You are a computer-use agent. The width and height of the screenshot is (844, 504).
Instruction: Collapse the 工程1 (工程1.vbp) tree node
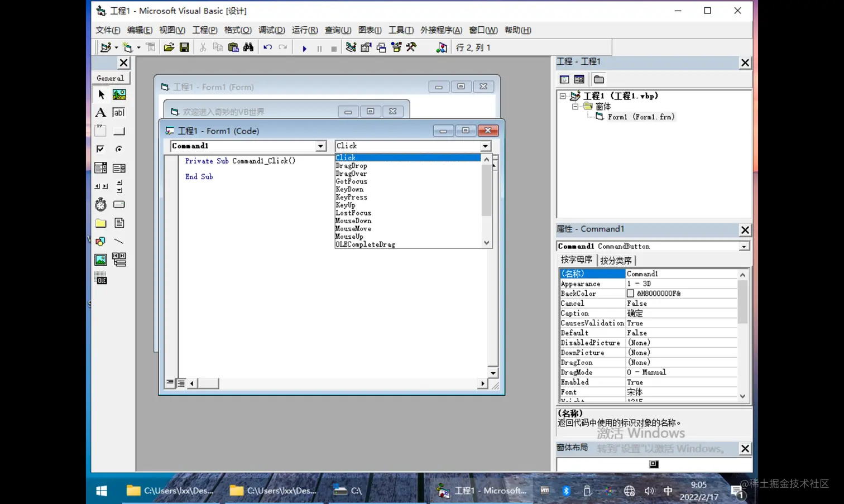pos(563,96)
